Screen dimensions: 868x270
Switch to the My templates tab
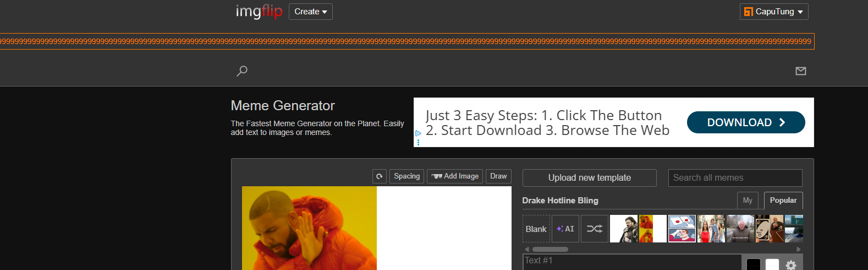748,201
